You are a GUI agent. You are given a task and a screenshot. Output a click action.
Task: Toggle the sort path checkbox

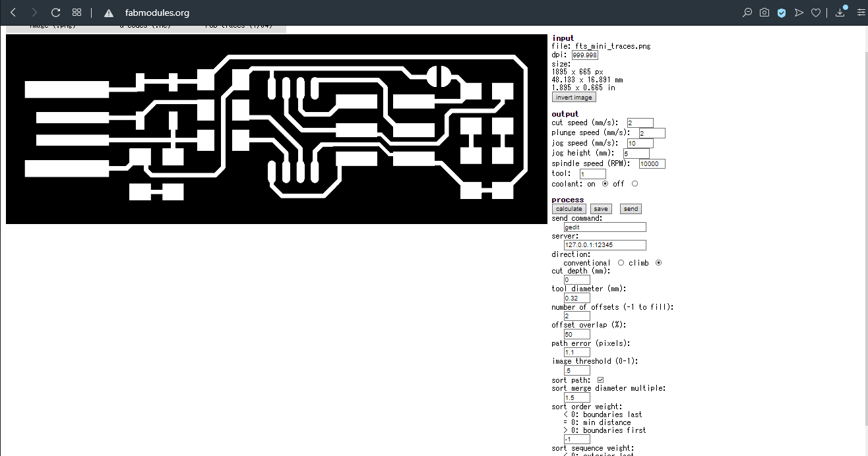pyautogui.click(x=600, y=380)
